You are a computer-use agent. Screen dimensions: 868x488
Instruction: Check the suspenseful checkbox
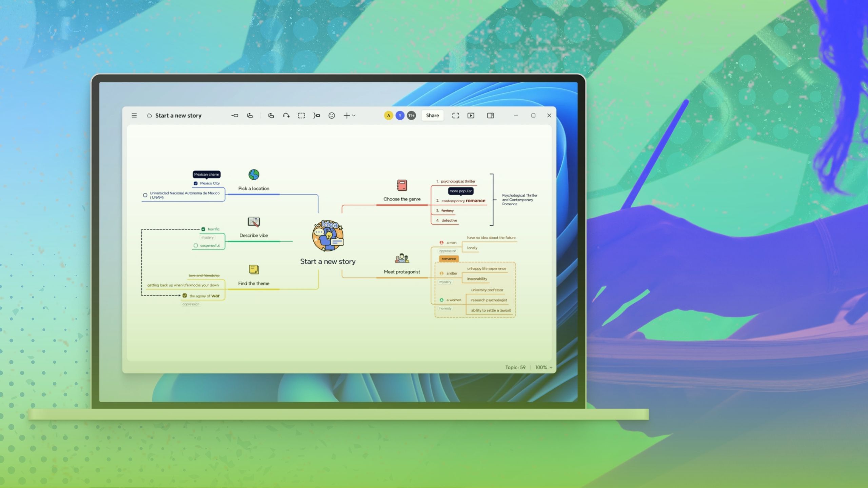pyautogui.click(x=196, y=245)
